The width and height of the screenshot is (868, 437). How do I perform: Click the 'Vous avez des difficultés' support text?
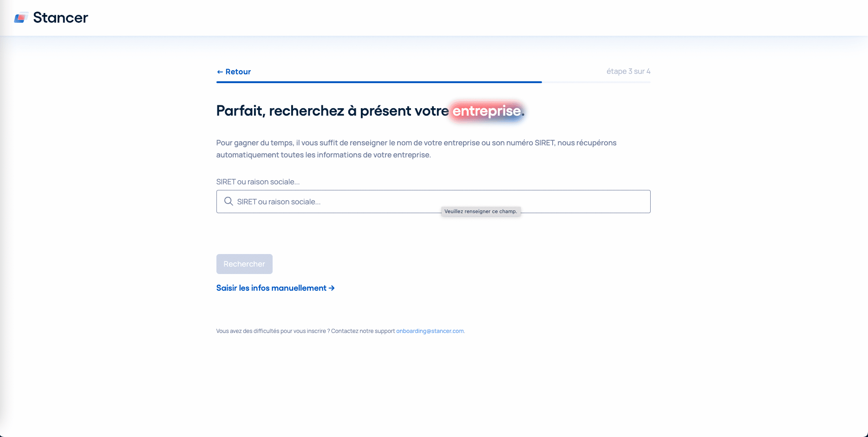[x=305, y=331]
